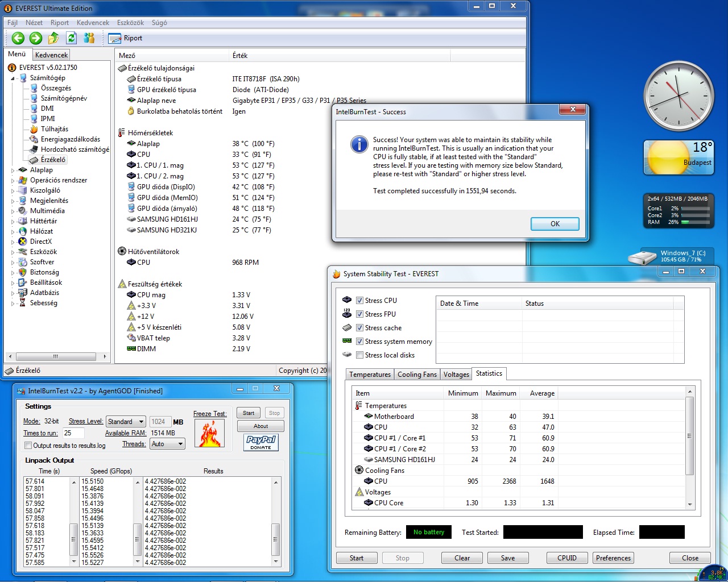The width and height of the screenshot is (728, 582).
Task: Select Összegzés icon in EVEREST tree
Action: coord(34,88)
